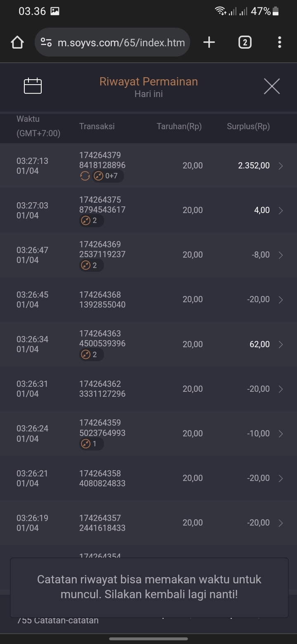Tap the address bar URL m.soyvs.com
The width and height of the screenshot is (297, 644).
(121, 43)
